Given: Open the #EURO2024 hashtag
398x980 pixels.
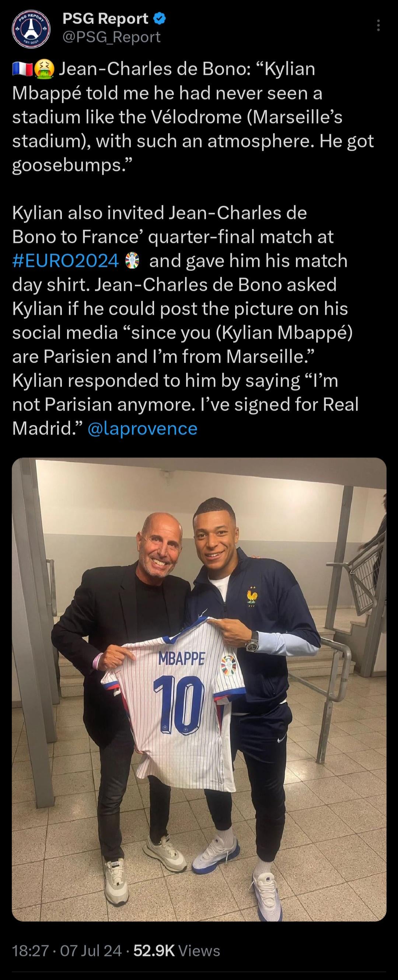Looking at the screenshot, I should (x=66, y=261).
